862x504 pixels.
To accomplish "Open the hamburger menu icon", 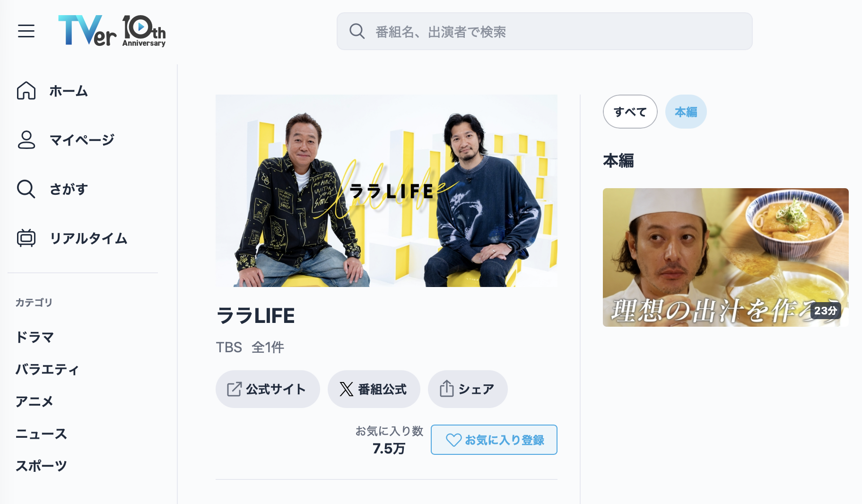I will (26, 31).
